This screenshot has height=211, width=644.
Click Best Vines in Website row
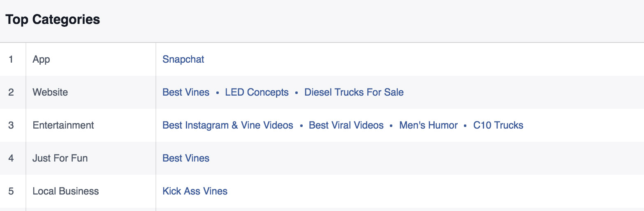click(x=186, y=92)
